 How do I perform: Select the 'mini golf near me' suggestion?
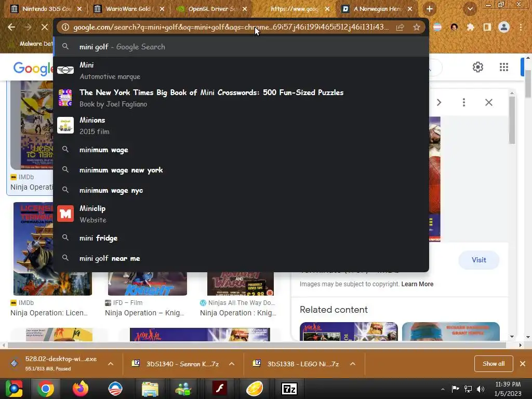[241, 258]
